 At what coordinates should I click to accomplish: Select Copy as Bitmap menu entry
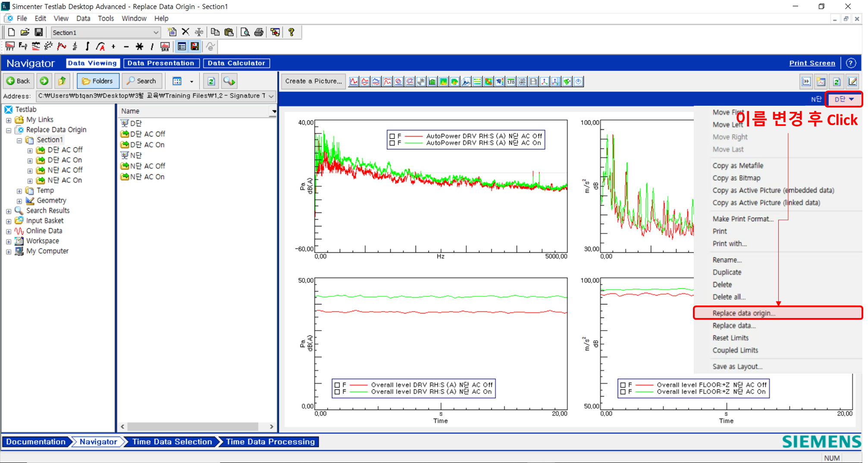736,178
